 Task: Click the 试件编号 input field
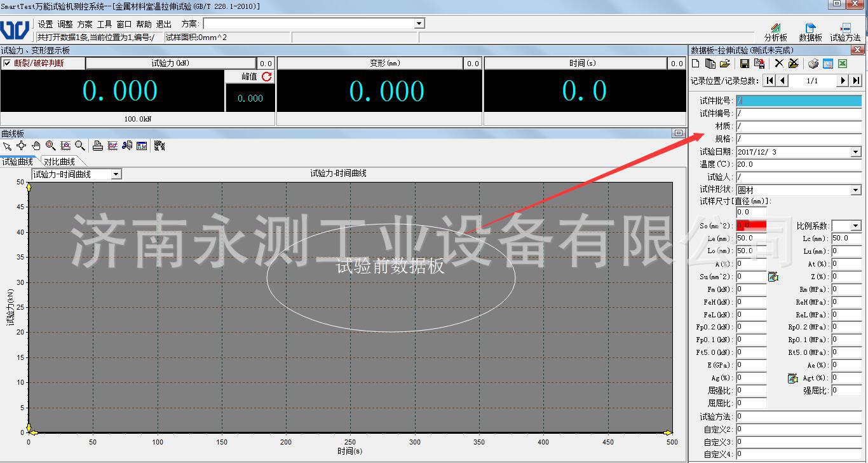click(x=799, y=113)
